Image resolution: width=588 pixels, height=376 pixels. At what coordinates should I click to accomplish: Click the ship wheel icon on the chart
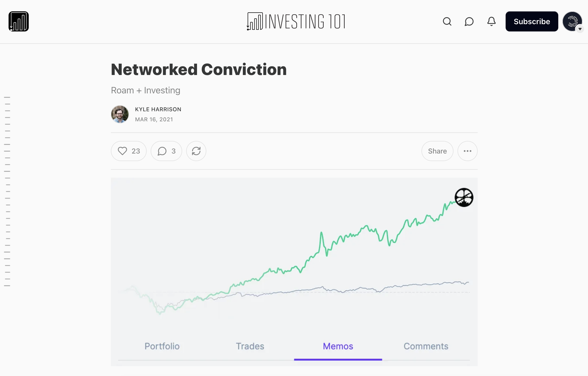(464, 198)
